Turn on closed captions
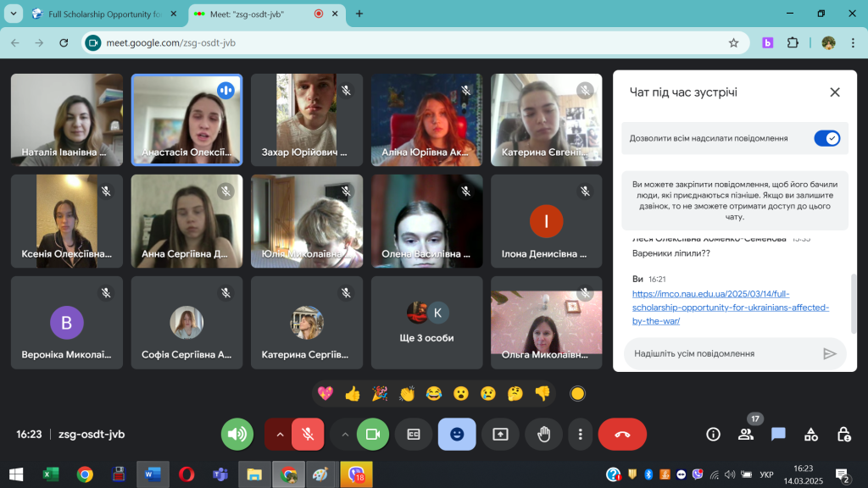The width and height of the screenshot is (868, 488). (x=414, y=435)
